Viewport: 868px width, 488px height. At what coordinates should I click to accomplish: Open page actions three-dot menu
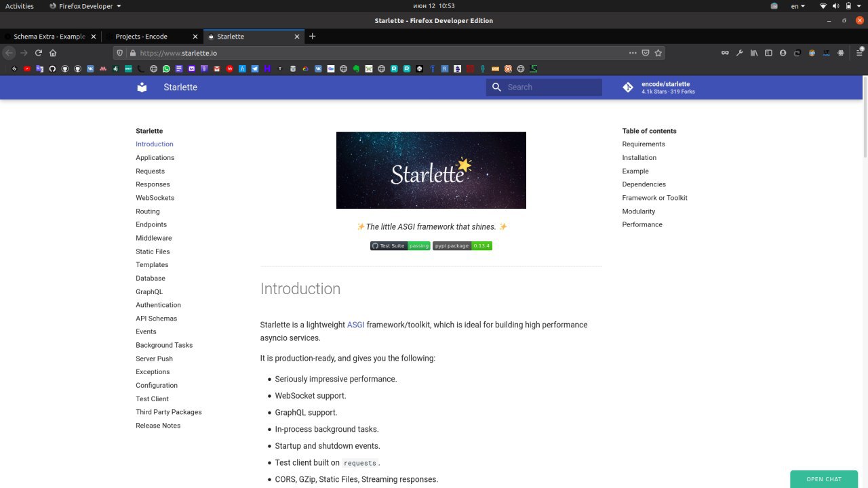click(633, 53)
